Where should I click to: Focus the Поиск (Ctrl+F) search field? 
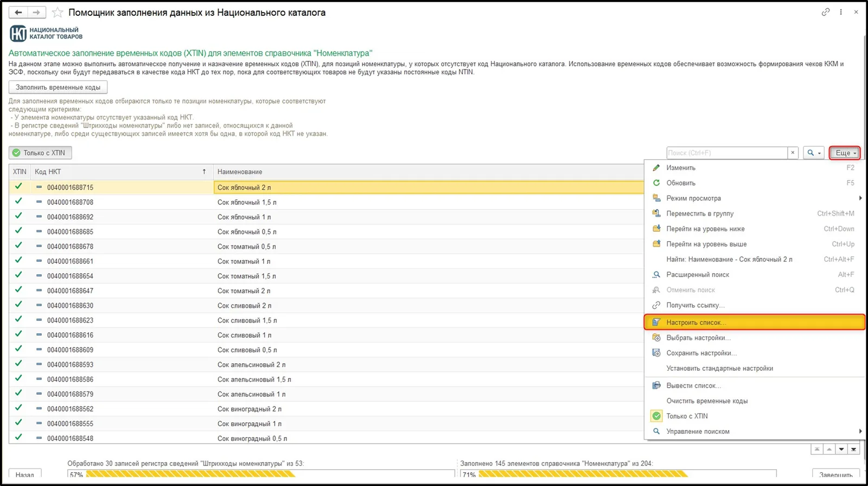[726, 153]
